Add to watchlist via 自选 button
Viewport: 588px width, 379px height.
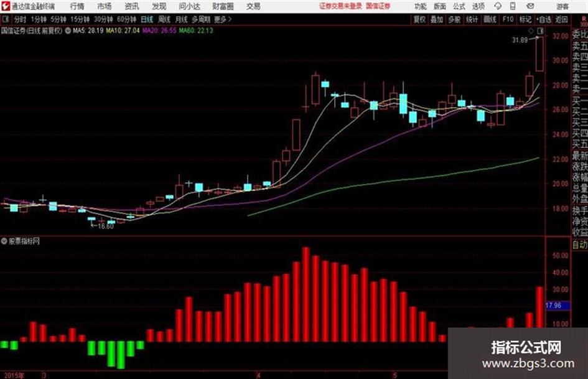point(544,19)
